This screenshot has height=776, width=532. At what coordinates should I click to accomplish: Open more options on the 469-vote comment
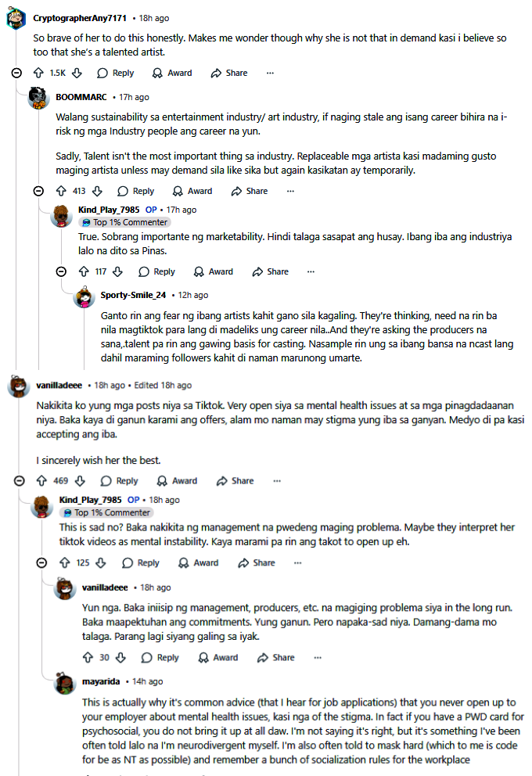276,481
